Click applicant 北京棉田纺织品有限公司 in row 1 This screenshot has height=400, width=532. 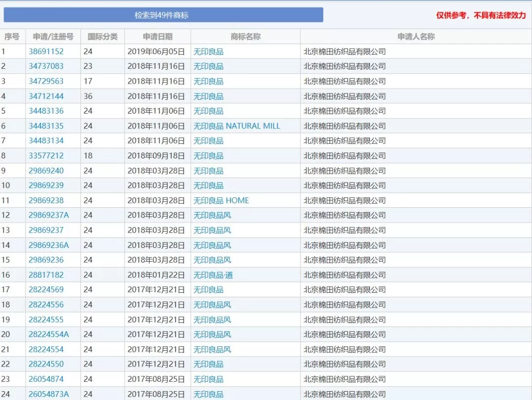pyautogui.click(x=345, y=52)
